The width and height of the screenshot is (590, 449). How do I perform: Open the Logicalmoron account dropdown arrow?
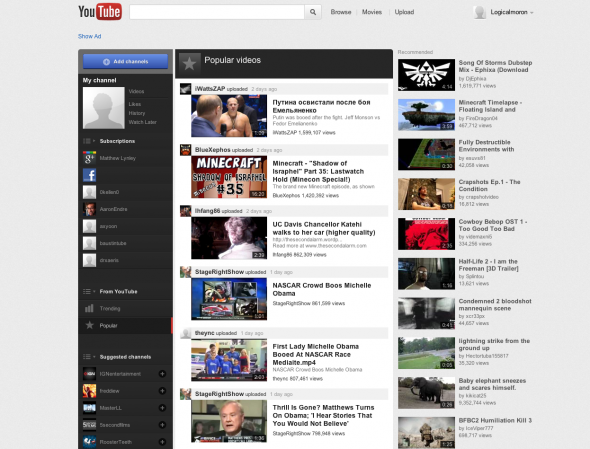tap(532, 12)
